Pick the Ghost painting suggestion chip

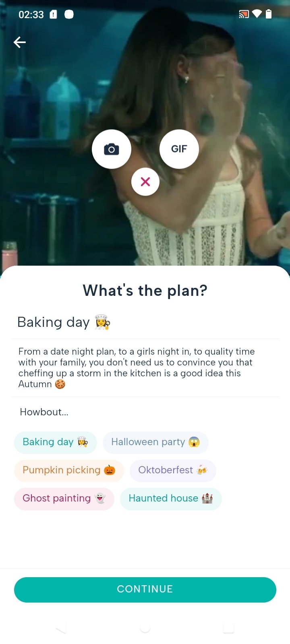tap(64, 499)
